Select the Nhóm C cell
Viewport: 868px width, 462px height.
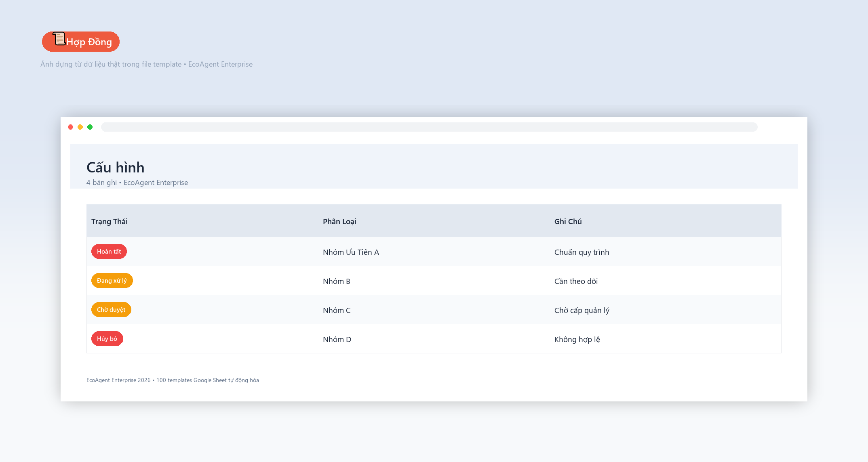coord(337,310)
